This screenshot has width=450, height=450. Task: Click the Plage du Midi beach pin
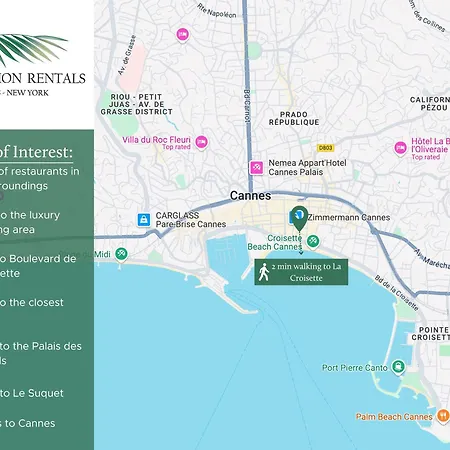click(121, 255)
